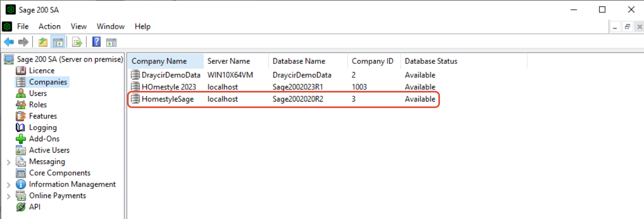Restore the inner MDI child window

(x=627, y=27)
